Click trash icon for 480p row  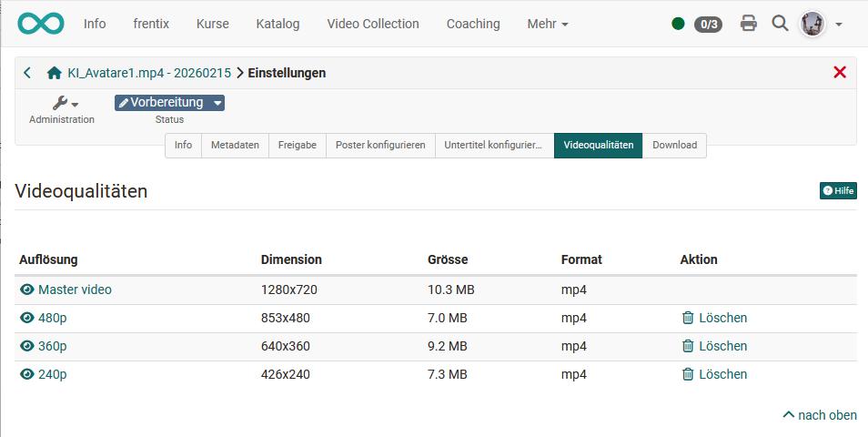click(688, 318)
